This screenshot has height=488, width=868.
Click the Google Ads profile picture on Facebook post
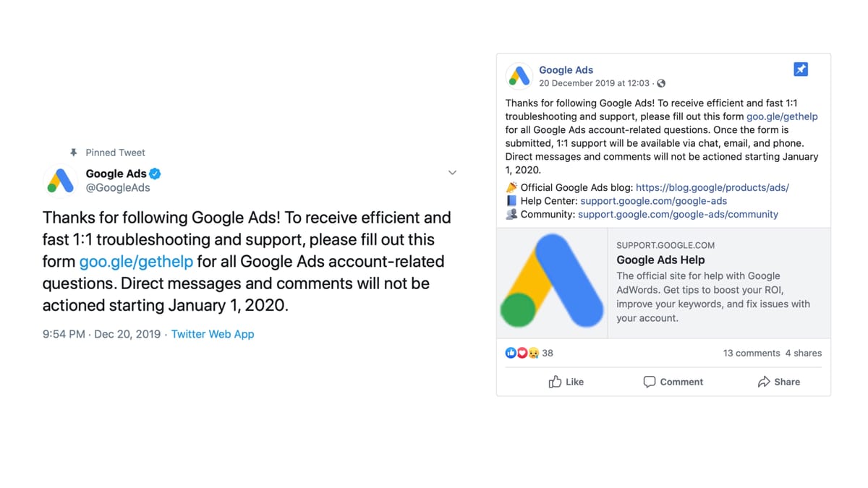click(519, 76)
